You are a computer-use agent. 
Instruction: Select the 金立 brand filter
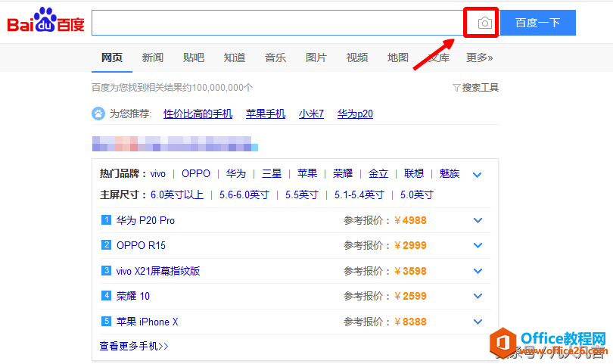pos(378,173)
